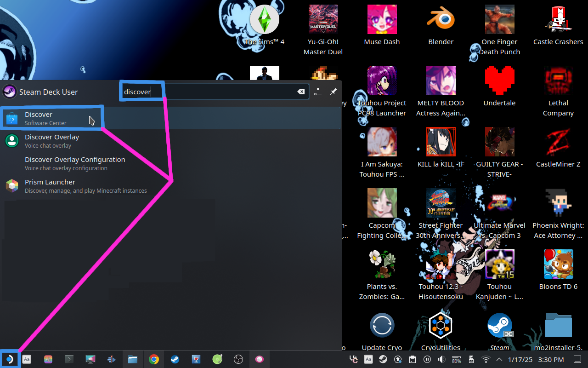The image size is (588, 368).
Task: Open the Konsole terminal taskbar icon
Action: point(69,359)
